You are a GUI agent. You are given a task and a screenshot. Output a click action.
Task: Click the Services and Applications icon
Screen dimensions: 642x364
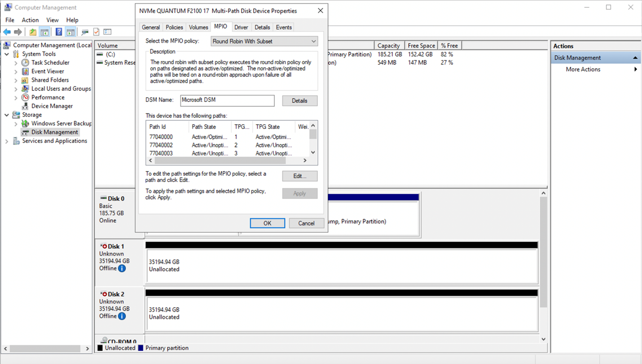16,141
